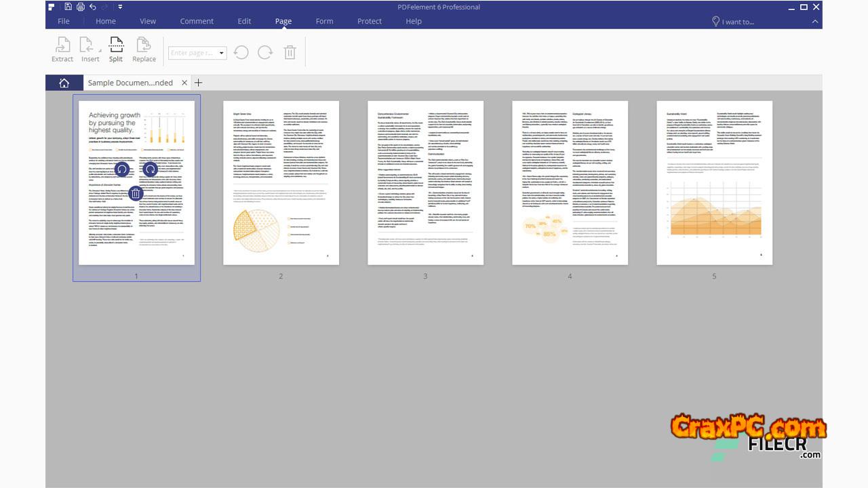Viewport: 868px width, 488px height.
Task: Click the Extract pages icon
Action: 62,49
